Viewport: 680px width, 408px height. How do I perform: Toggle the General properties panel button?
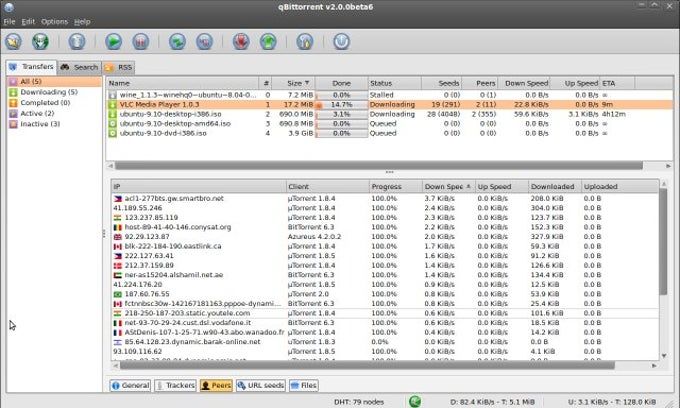click(130, 385)
